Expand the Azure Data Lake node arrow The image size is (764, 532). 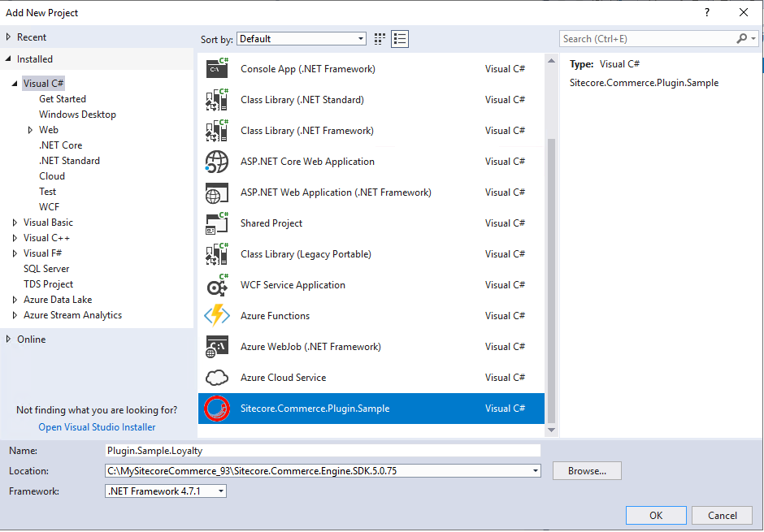click(x=15, y=300)
